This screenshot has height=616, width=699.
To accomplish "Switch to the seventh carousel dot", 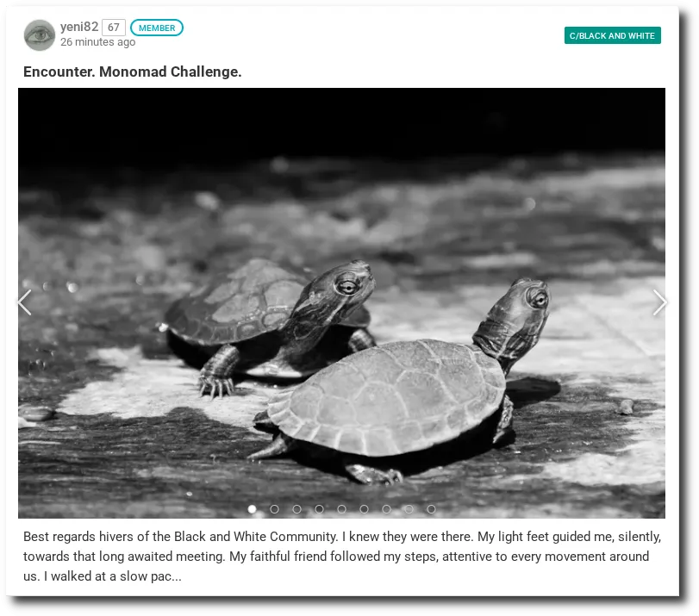I will click(386, 509).
